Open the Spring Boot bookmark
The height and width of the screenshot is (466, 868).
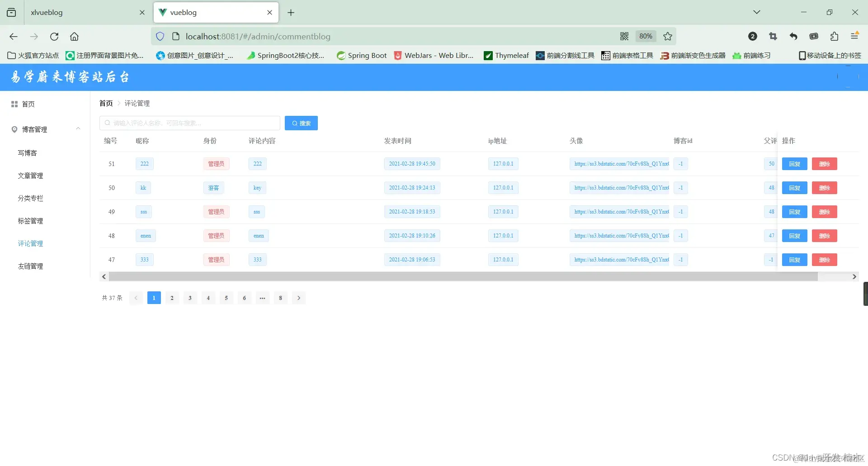point(362,55)
